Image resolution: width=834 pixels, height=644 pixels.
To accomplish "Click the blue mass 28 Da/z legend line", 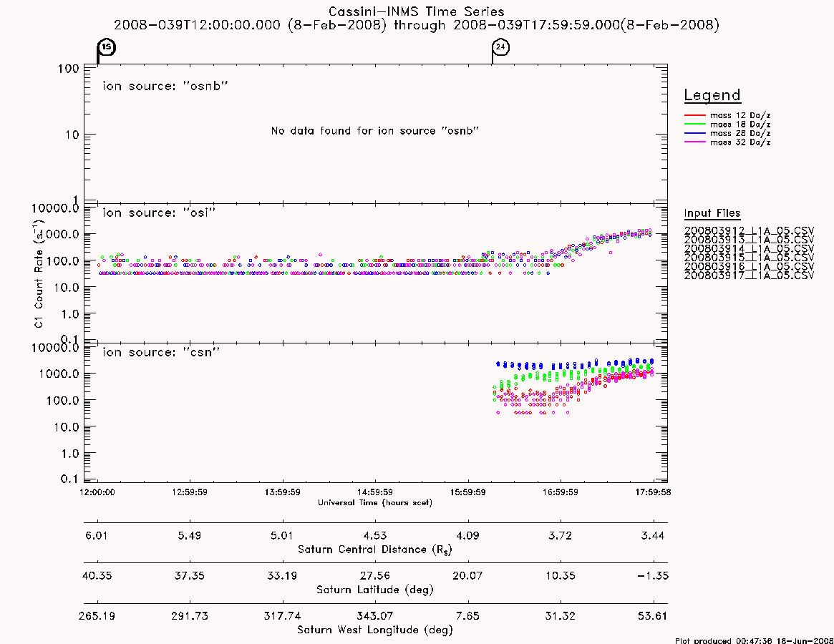I will tap(694, 134).
